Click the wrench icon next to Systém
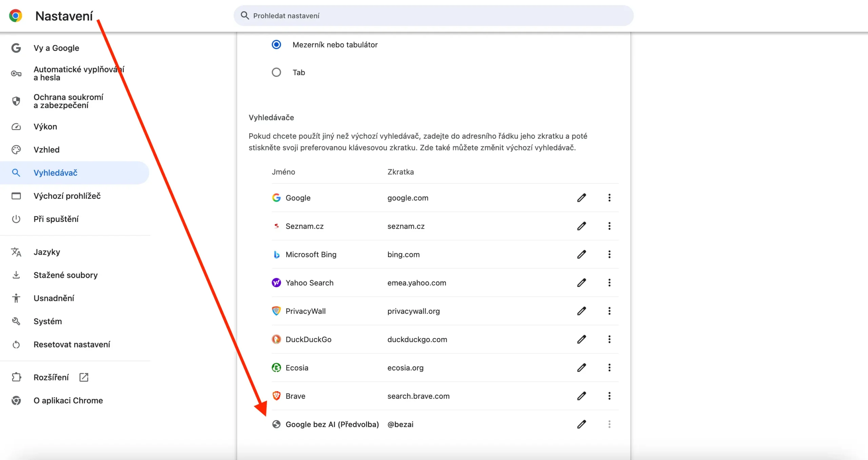This screenshot has width=868, height=460. pos(16,321)
